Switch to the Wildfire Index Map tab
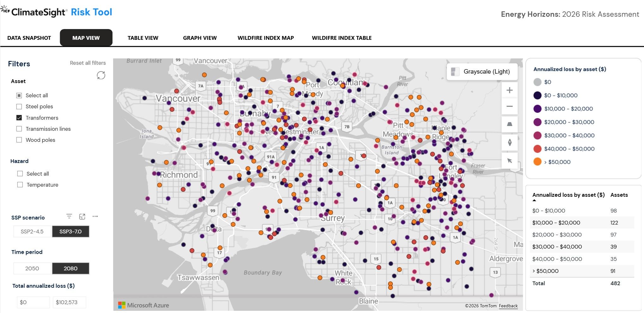 (265, 38)
